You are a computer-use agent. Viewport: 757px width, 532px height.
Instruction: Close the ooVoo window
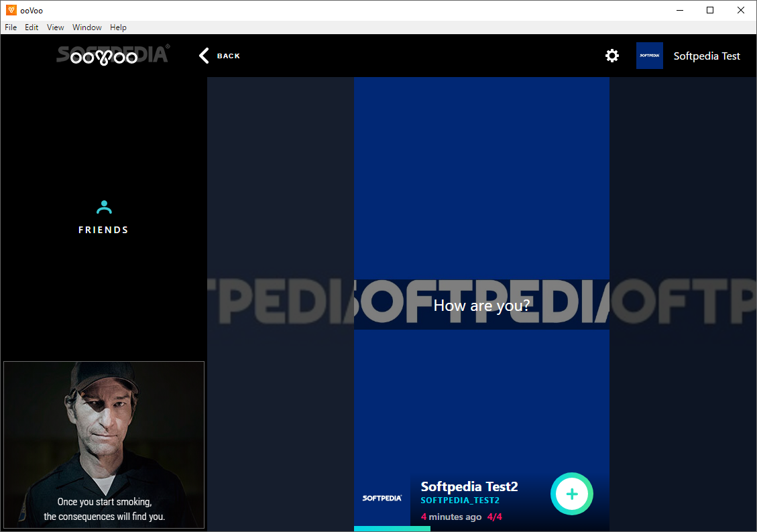[741, 10]
